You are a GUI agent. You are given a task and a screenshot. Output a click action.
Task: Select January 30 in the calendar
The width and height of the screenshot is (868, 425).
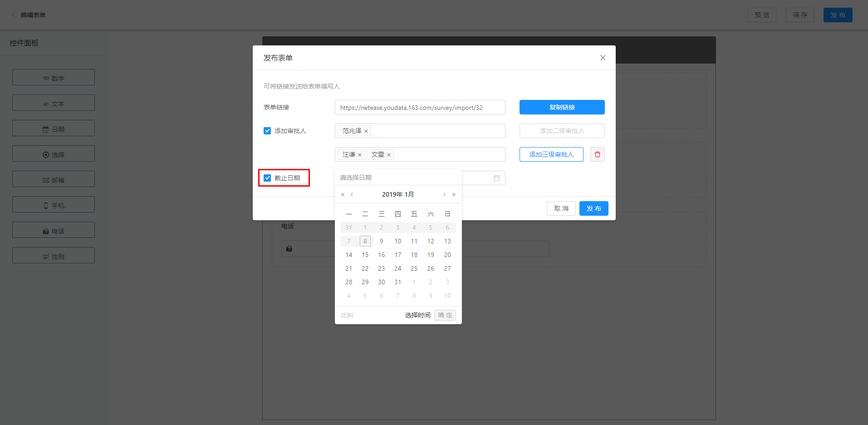(382, 282)
